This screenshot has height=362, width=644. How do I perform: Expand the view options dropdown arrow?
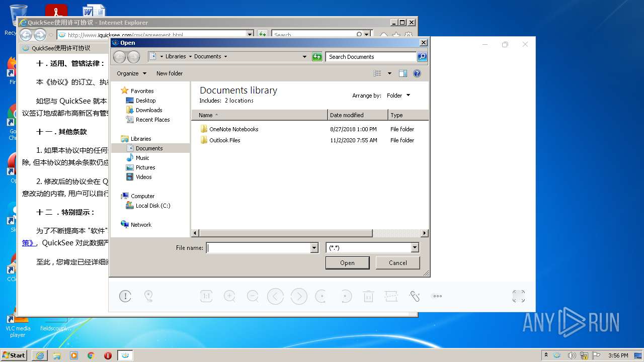click(389, 73)
